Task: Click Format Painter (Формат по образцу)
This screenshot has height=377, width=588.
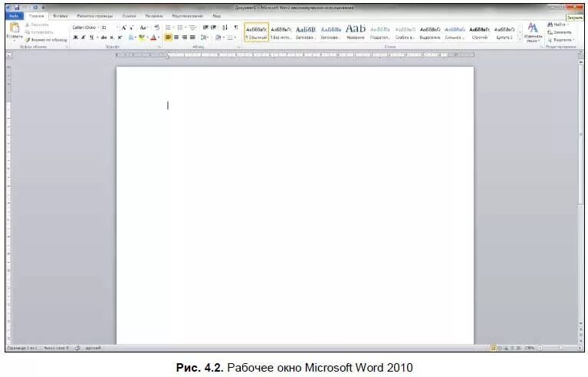Action: click(47, 40)
